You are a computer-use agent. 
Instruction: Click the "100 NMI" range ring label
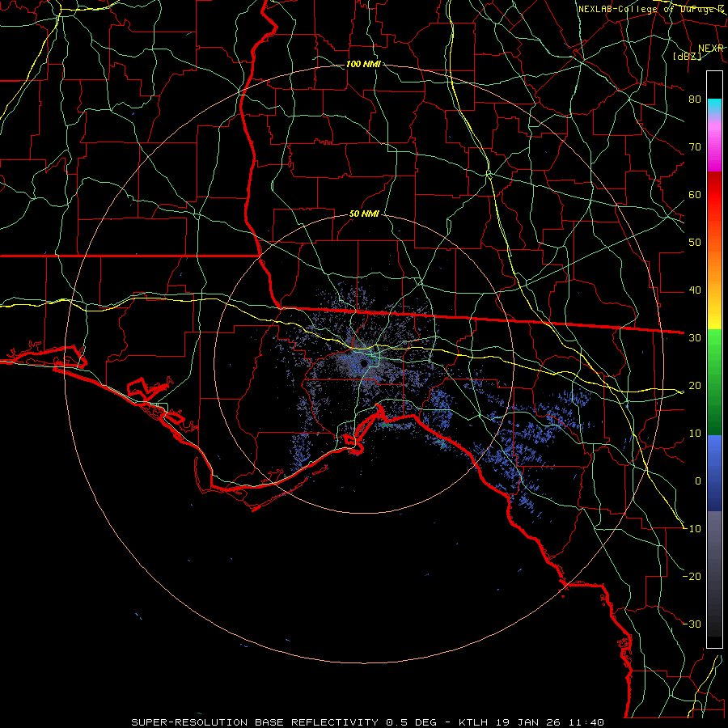(x=363, y=64)
